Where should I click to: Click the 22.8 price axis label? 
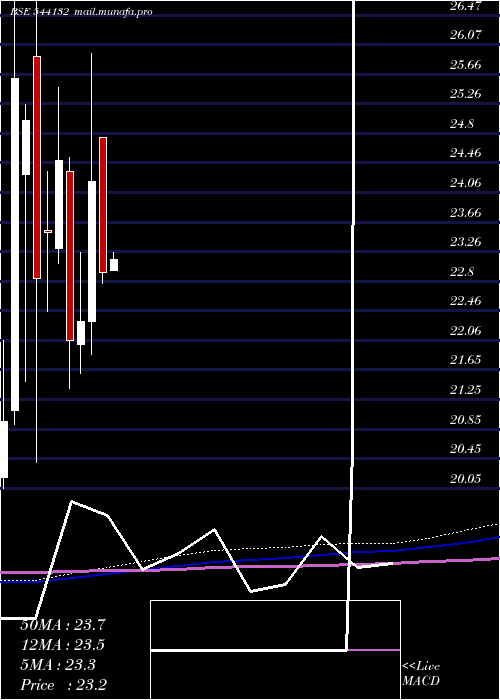[x=462, y=271]
